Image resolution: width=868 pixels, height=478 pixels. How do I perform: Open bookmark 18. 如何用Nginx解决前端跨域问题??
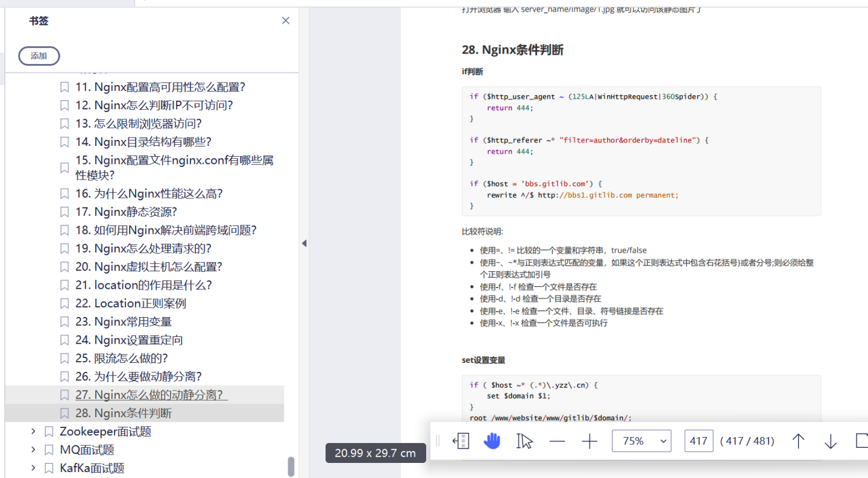coord(166,230)
